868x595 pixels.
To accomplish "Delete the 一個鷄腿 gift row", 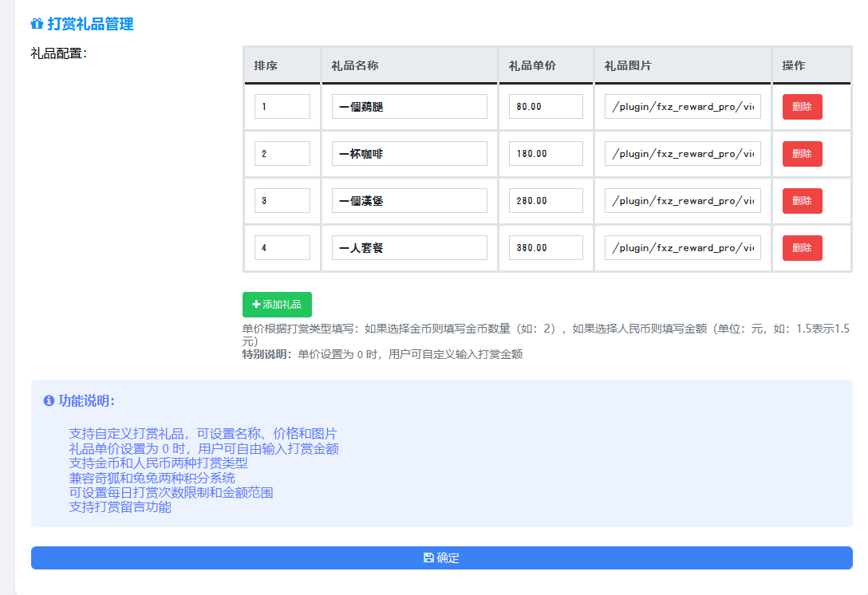I will [802, 107].
